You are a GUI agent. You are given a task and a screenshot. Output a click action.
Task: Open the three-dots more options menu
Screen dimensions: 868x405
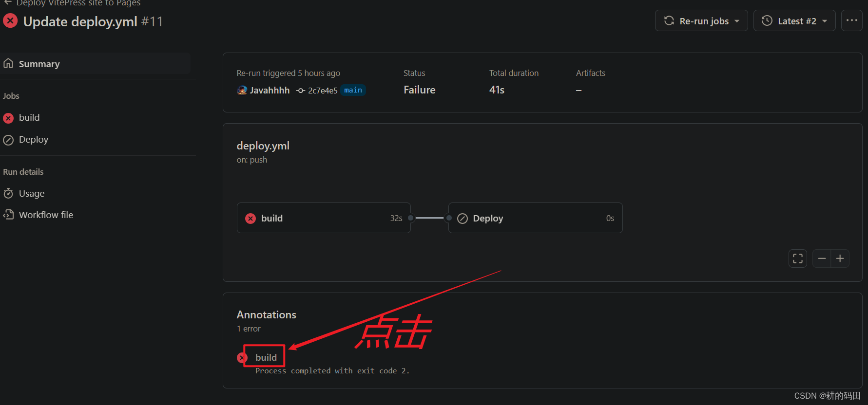tap(852, 20)
